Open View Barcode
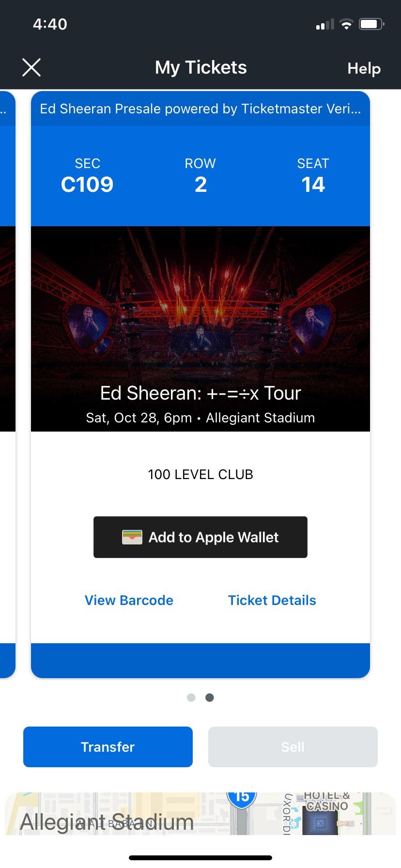This screenshot has height=868, width=401. tap(129, 600)
